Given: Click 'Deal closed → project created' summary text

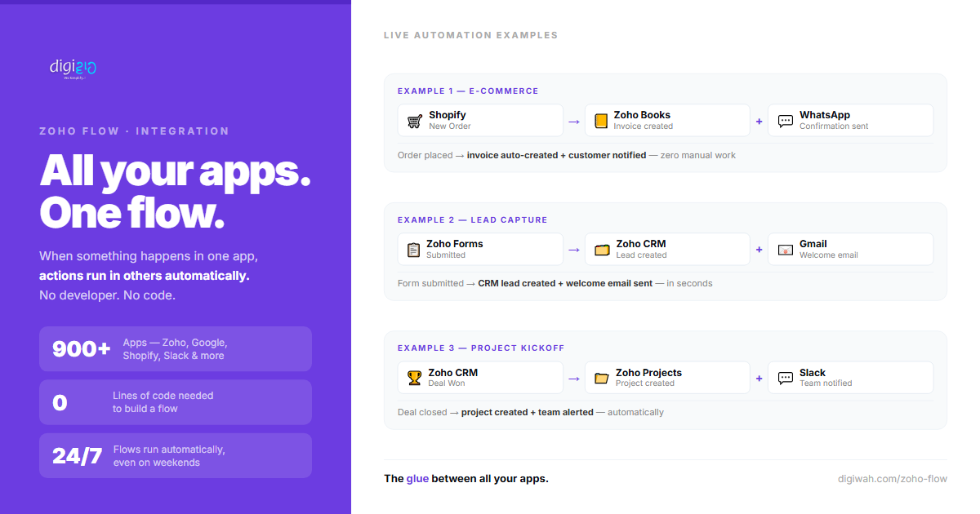Looking at the screenshot, I should pyautogui.click(x=531, y=412).
